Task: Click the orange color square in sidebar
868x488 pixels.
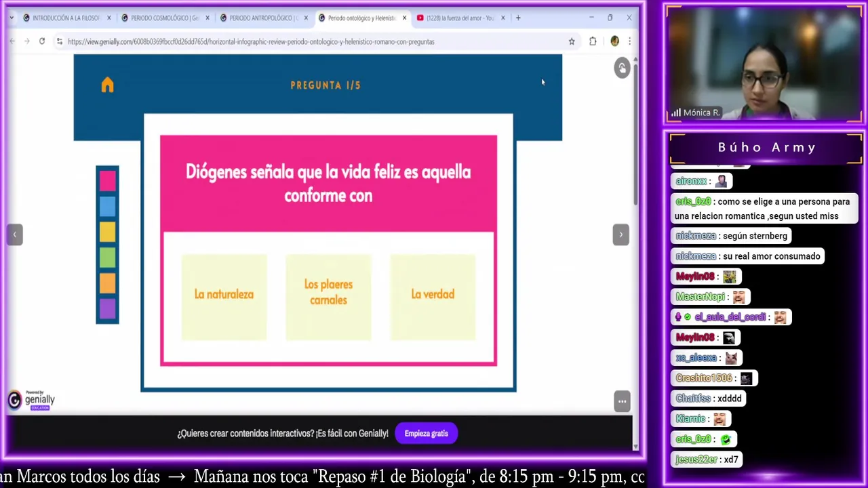Action: pos(107,283)
